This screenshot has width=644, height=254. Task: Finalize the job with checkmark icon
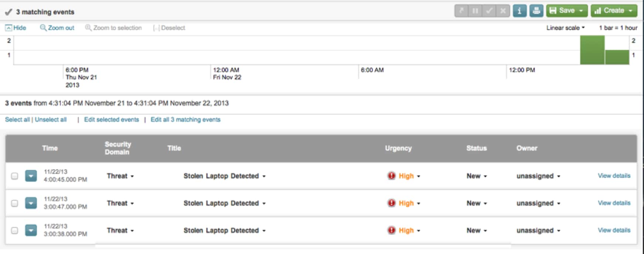(x=489, y=11)
